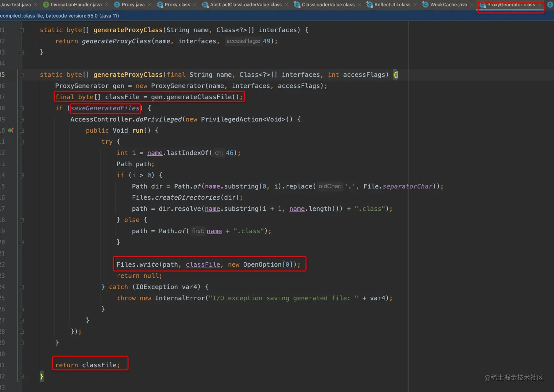Close the JavaTest.java editor tab
554x392 pixels.
[36, 5]
